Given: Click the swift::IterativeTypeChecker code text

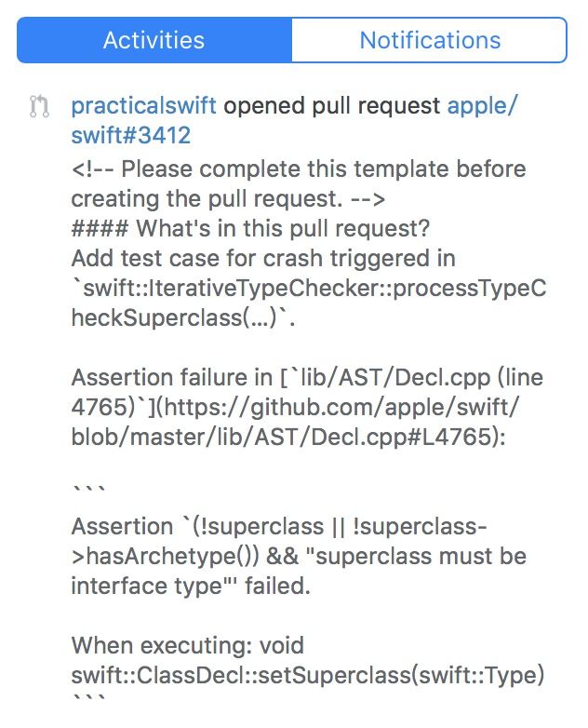Looking at the screenshot, I should [308, 288].
